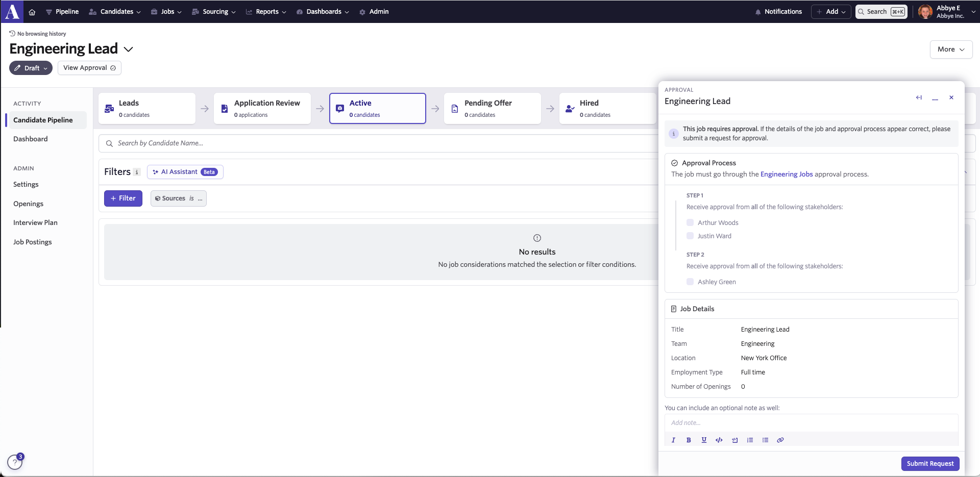Go to the Home icon
This screenshot has height=477, width=980.
coord(32,12)
